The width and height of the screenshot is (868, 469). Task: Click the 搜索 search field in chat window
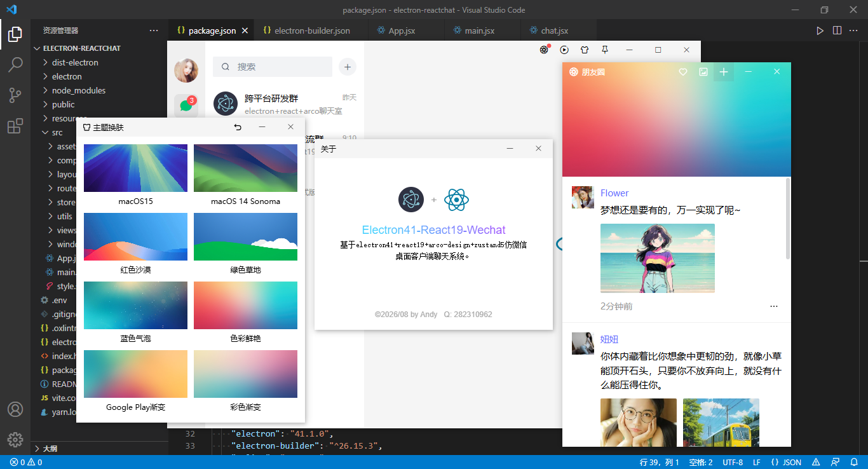pos(273,67)
